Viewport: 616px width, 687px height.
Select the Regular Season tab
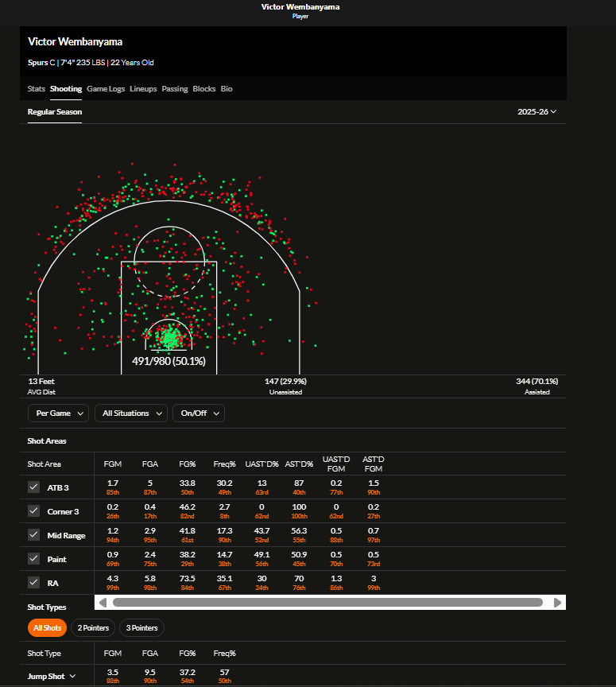point(54,112)
